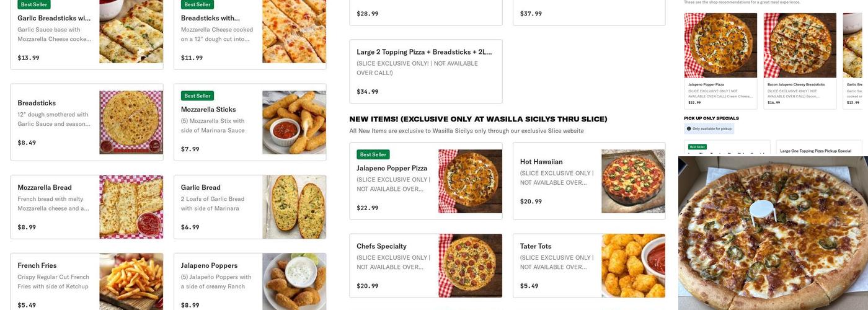Click the info icon beside 'Only available for pickup'

point(689,129)
